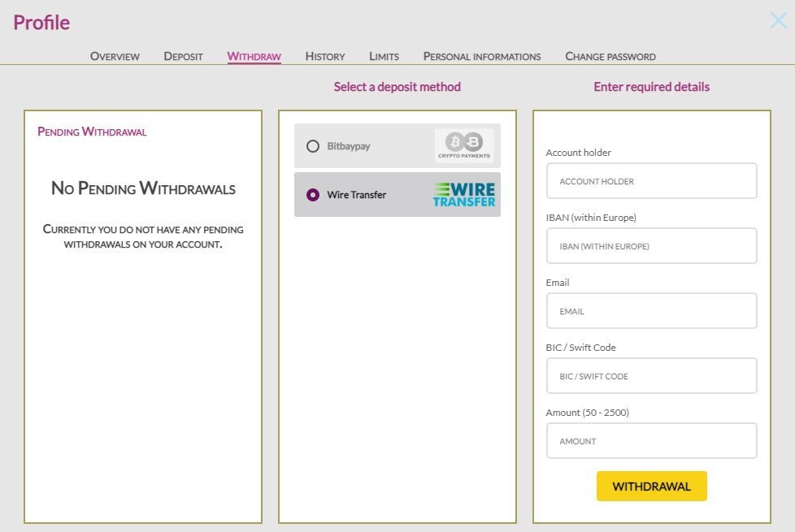The width and height of the screenshot is (795, 532).
Task: Focus the IBAN (within Europe) field
Action: coord(651,246)
